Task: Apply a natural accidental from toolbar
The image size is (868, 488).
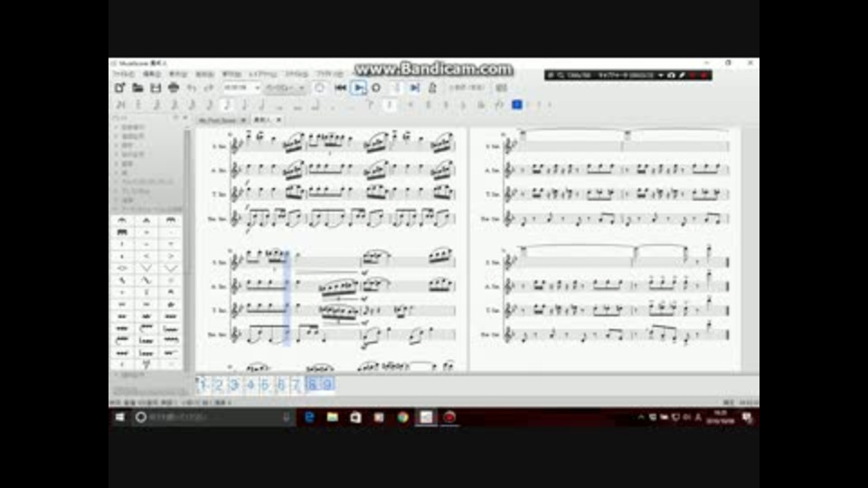Action: pyautogui.click(x=446, y=104)
